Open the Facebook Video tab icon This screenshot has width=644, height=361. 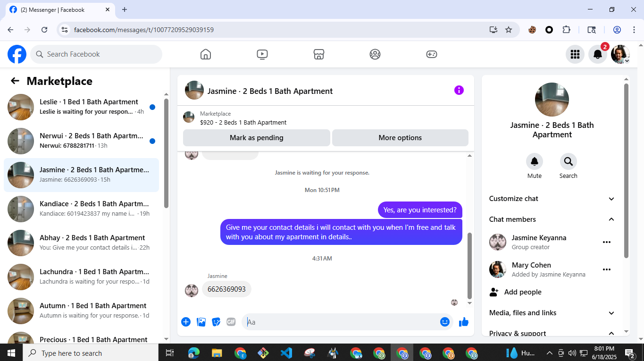[x=262, y=54]
